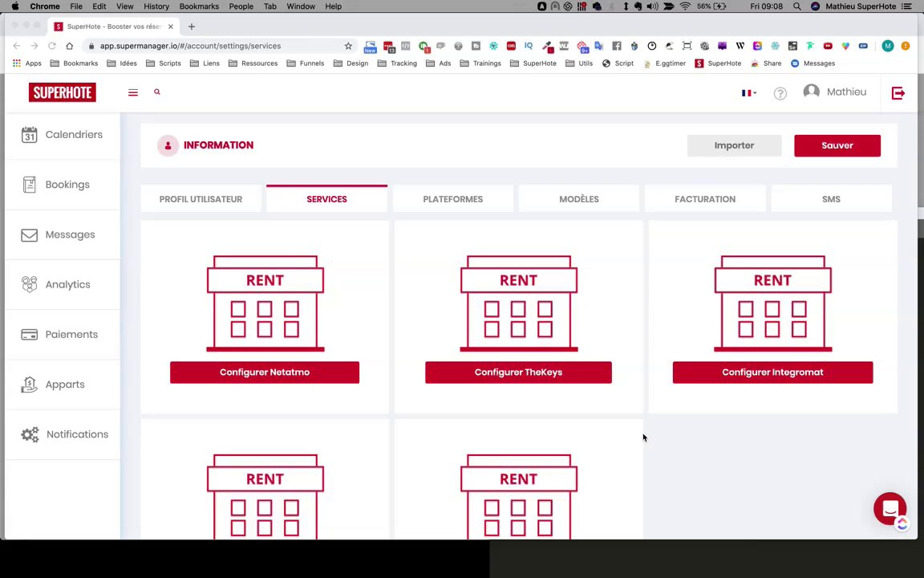924x578 pixels.
Task: Click the logout icon in header
Action: 898,92
